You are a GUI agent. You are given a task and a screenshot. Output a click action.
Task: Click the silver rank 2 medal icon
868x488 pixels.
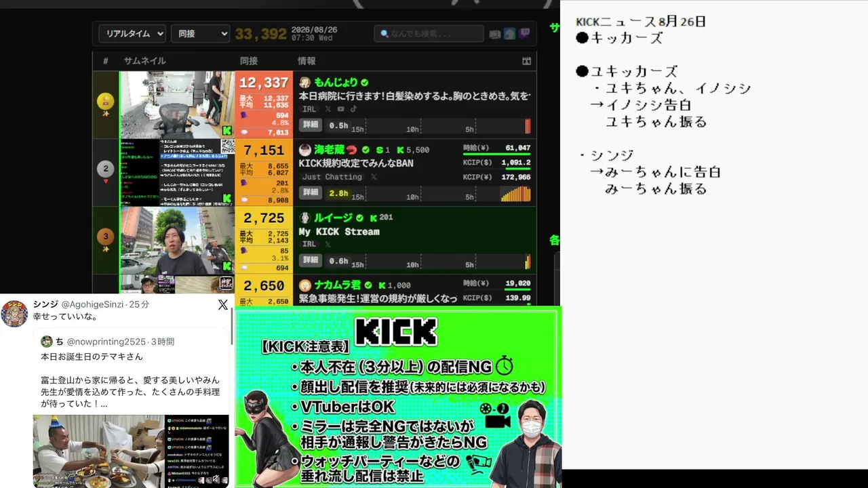(106, 169)
